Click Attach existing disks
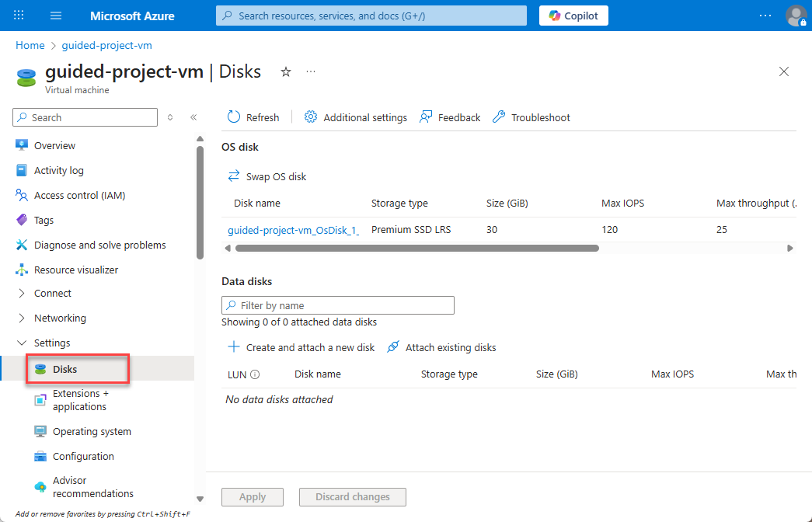This screenshot has width=812, height=522. point(441,347)
